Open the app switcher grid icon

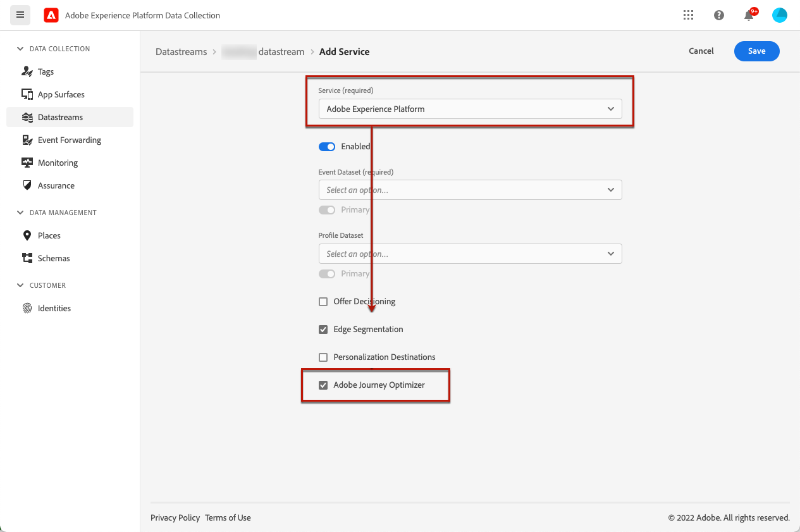tap(689, 15)
